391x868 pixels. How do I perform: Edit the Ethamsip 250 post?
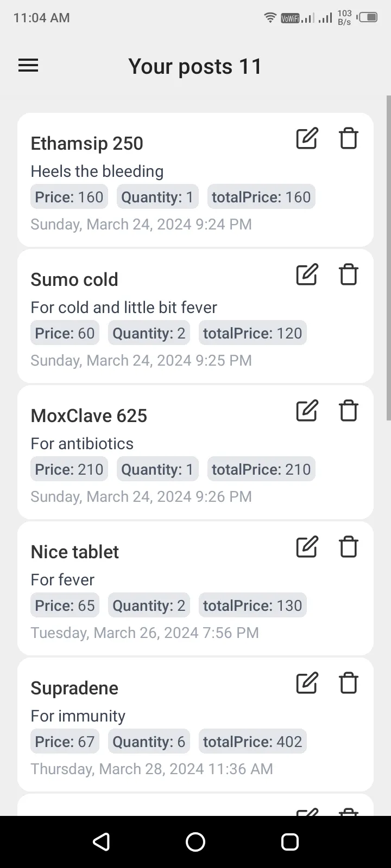coord(307,138)
